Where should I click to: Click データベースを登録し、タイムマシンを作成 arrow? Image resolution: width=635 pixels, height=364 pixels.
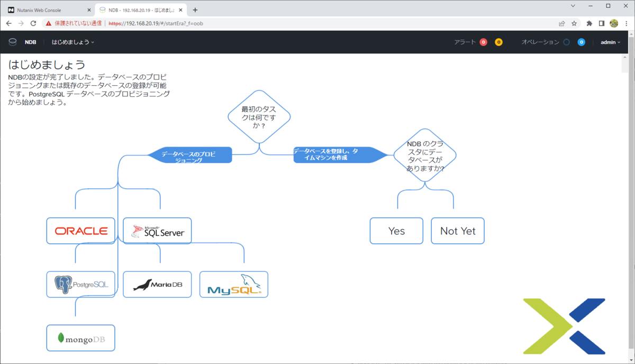click(341, 155)
